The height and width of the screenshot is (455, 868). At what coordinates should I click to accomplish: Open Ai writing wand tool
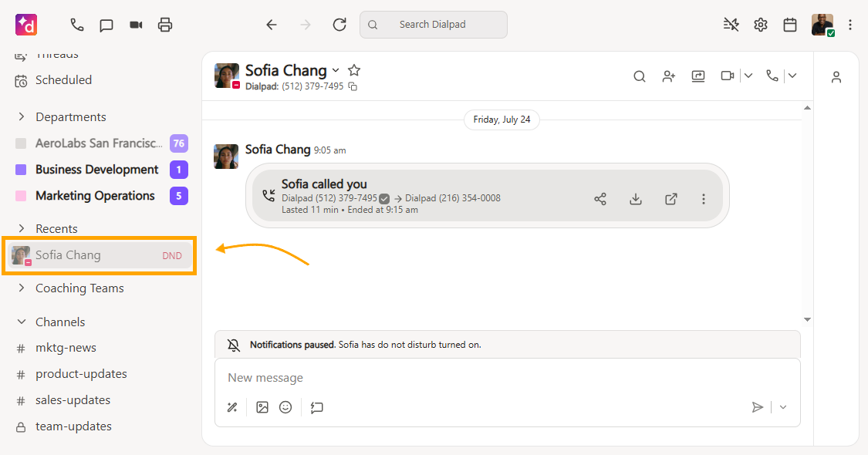232,408
